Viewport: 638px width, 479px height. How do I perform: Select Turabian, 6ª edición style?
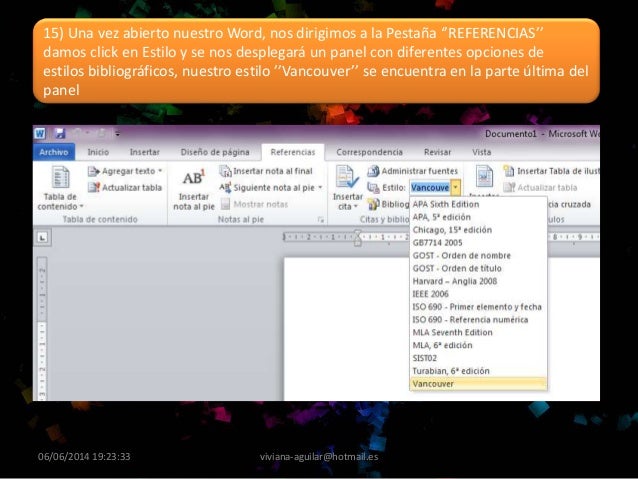478,371
